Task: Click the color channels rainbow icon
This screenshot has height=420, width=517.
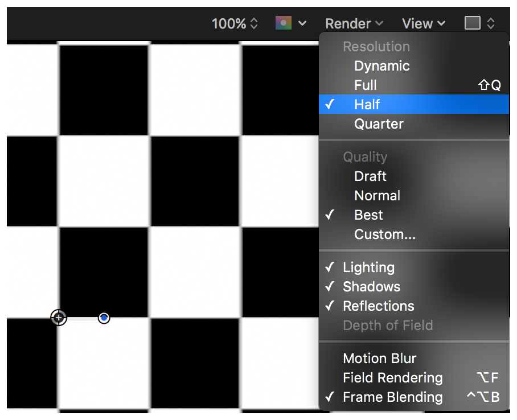Action: click(284, 23)
